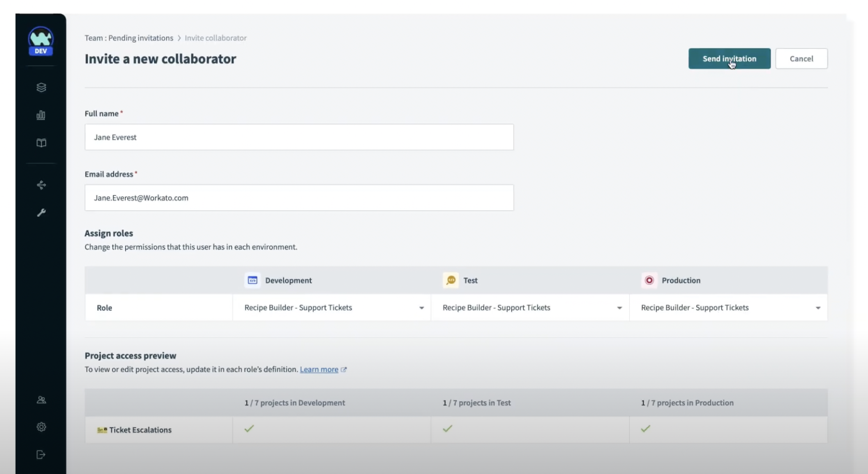This screenshot has width=868, height=474.
Task: Click the Project access preview heading
Action: coord(131,356)
